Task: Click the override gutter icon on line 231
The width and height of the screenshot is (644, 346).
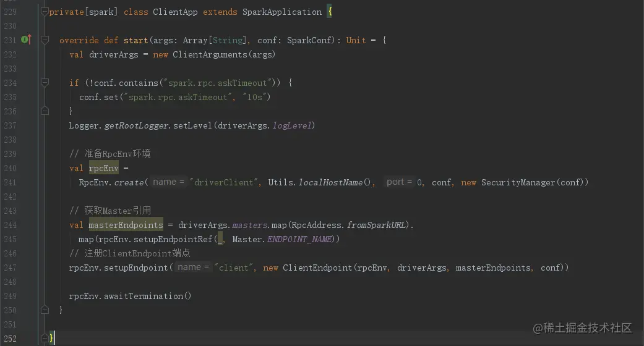Action: 26,40
